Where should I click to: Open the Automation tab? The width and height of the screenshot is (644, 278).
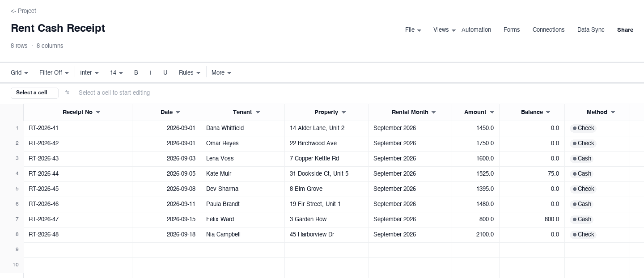(476, 30)
